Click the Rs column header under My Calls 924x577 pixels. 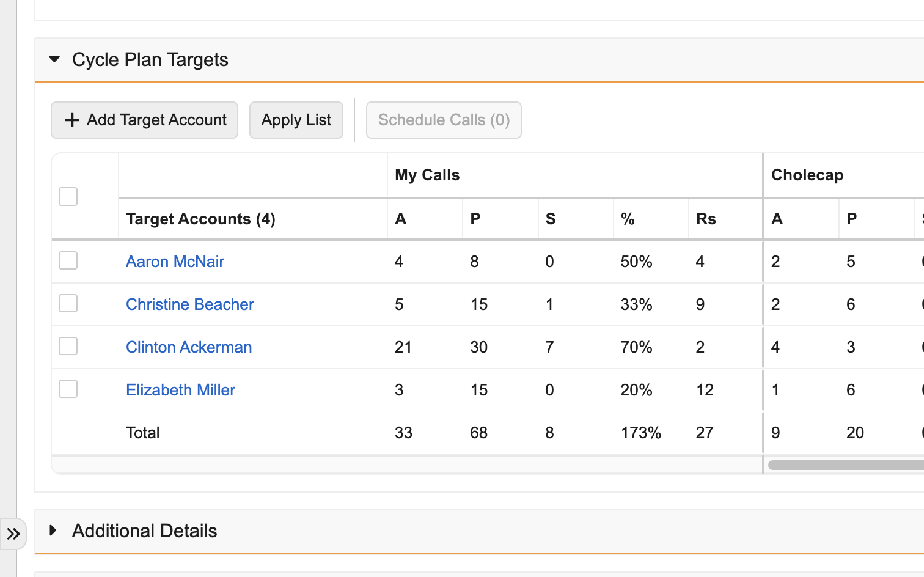(706, 219)
